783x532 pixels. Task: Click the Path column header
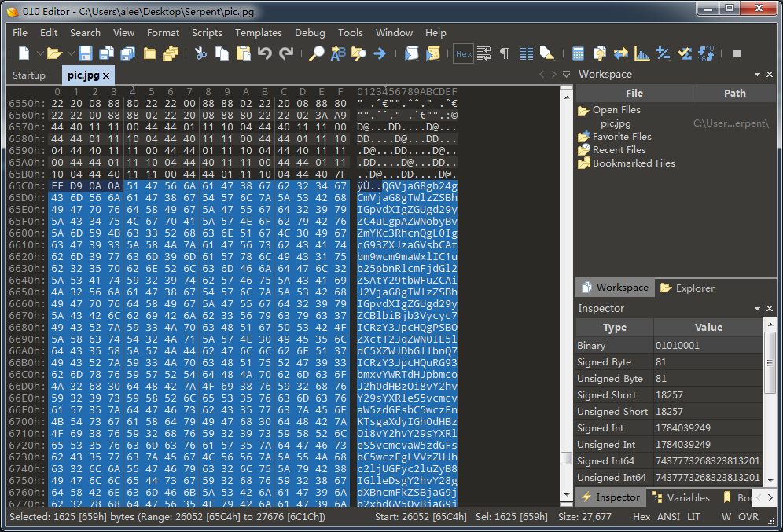click(x=734, y=94)
